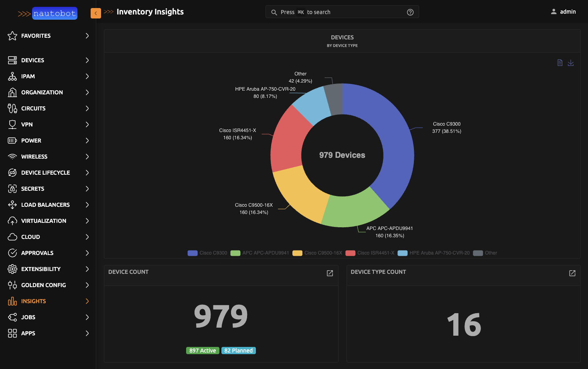Open the admin account menu
Viewport: 588px width, 369px height.
click(563, 12)
